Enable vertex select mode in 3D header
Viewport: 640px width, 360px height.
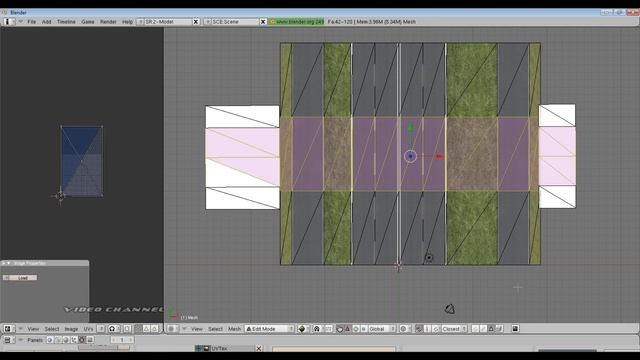pos(475,329)
